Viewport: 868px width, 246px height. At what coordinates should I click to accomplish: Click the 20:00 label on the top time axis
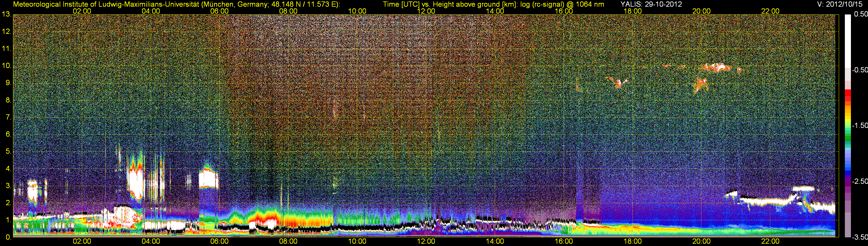click(x=702, y=11)
